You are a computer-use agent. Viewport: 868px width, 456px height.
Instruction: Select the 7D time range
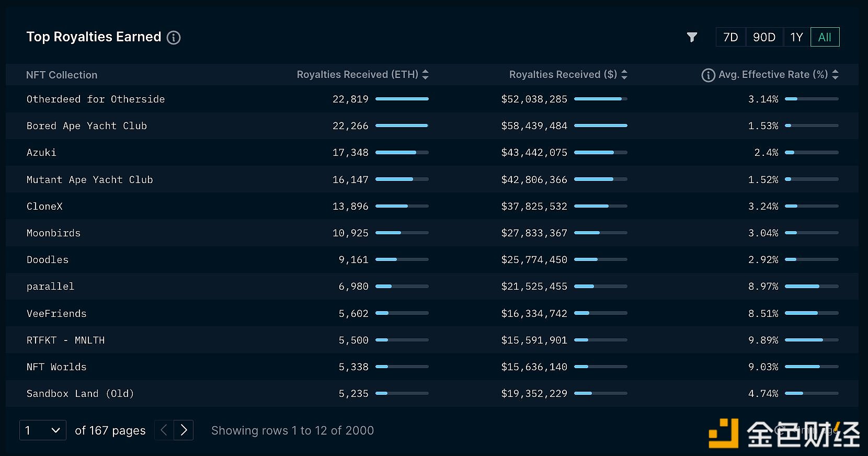[730, 37]
